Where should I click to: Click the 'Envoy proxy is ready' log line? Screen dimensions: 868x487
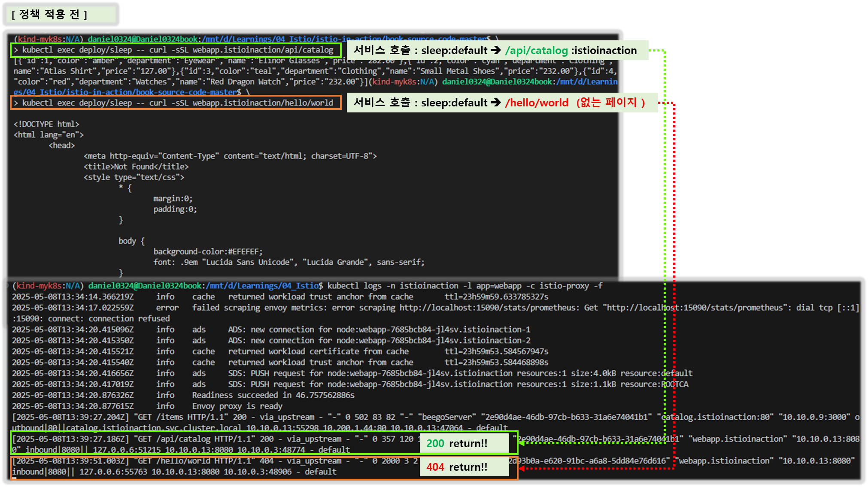pos(237,406)
